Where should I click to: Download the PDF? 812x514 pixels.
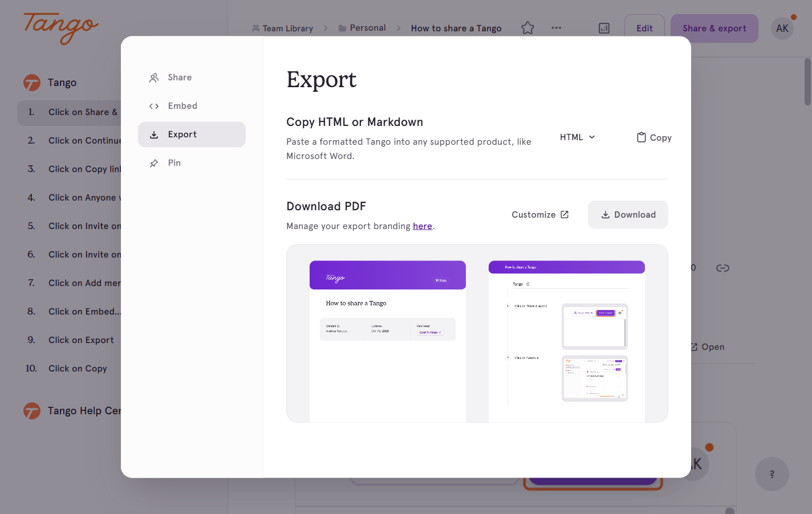coord(628,215)
